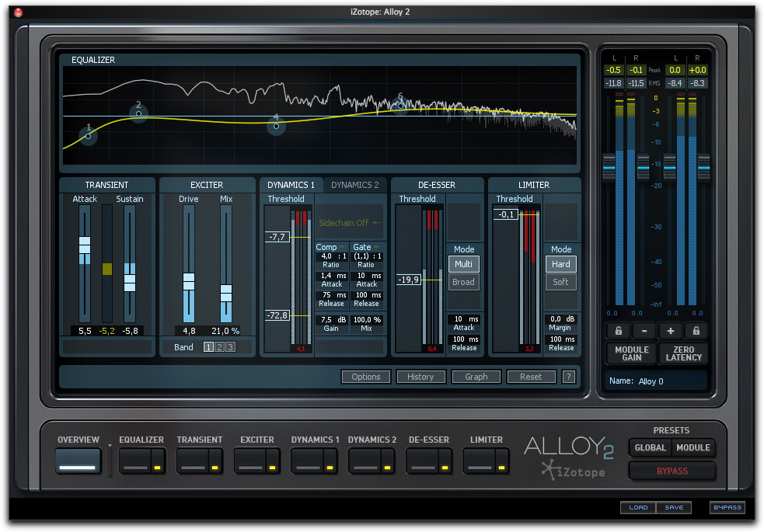
Task: Click the left lock icon under meters
Action: click(619, 331)
